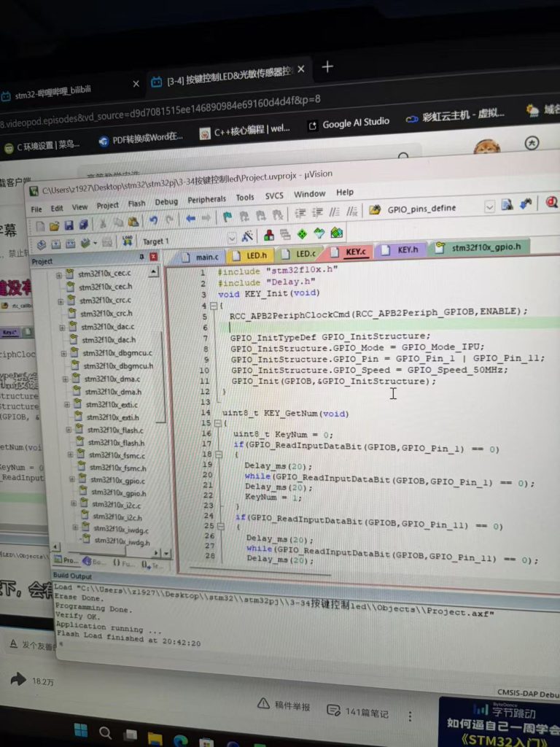The height and width of the screenshot is (747, 560).
Task: Click the Download to flash LOAD icon
Action: 127,240
